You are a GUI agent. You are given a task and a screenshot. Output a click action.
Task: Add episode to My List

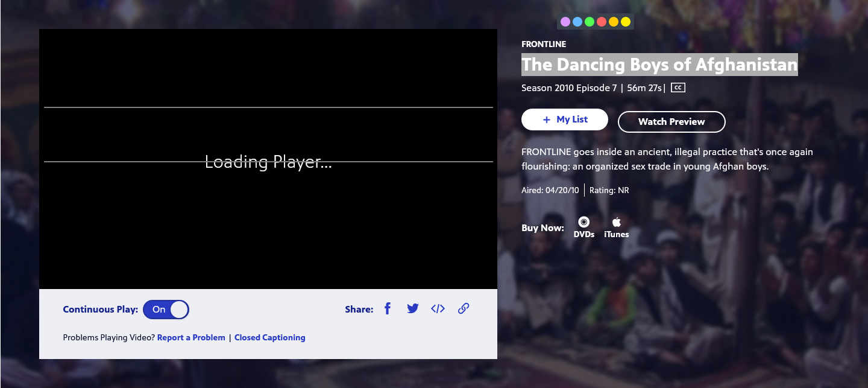pos(565,119)
